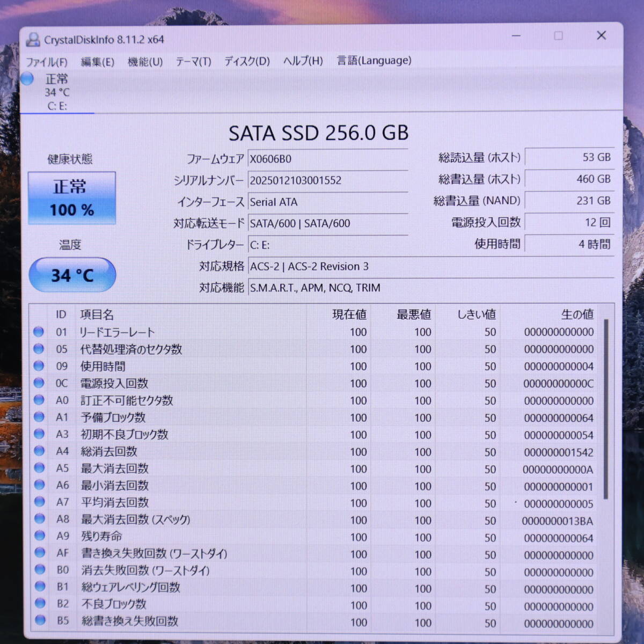The height and width of the screenshot is (644, 644).
Task: Click the status orb for 総書き換え失敗回数 row
Action: (x=40, y=620)
